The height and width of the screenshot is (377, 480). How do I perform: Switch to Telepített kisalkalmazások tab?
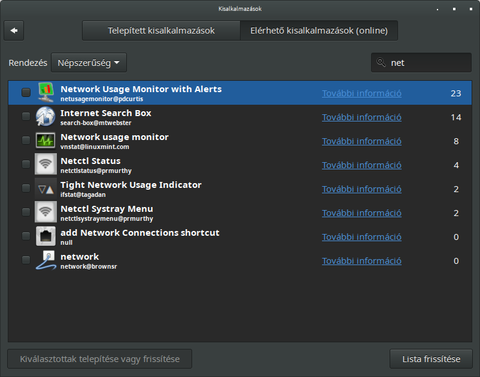[x=161, y=31]
